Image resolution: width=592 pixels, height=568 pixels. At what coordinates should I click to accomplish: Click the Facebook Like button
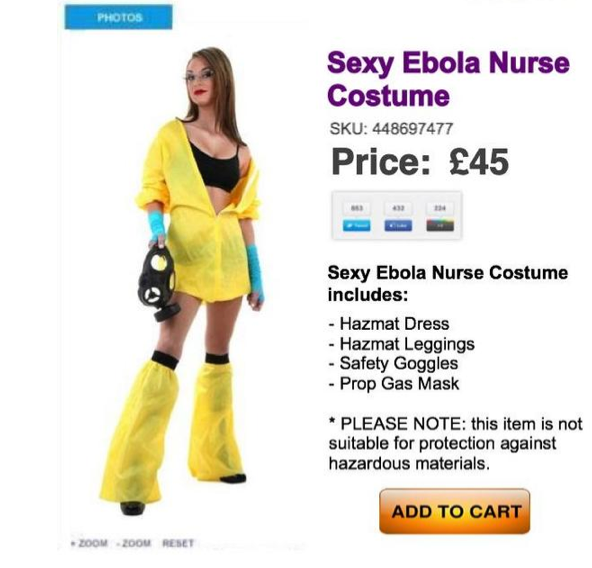point(398,225)
